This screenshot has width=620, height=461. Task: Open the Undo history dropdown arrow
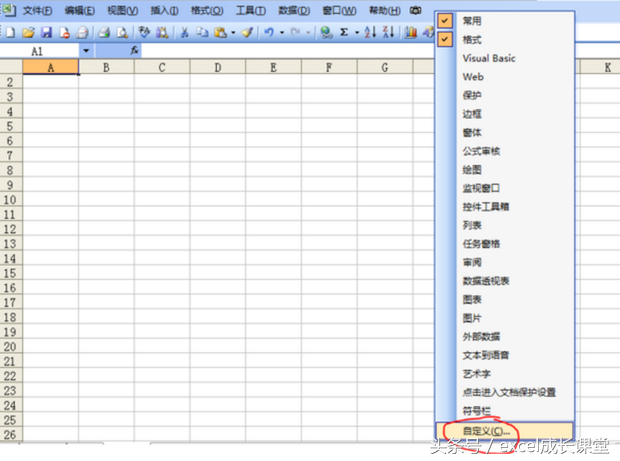(282, 32)
